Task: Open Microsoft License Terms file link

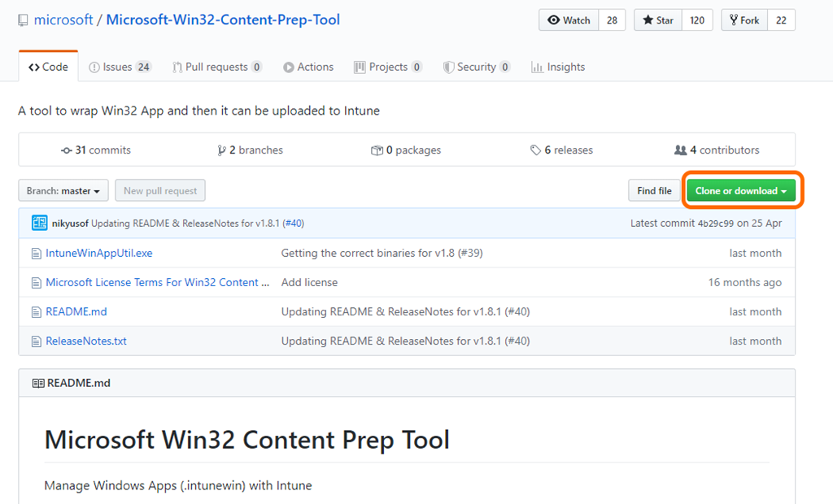Action: click(x=157, y=283)
